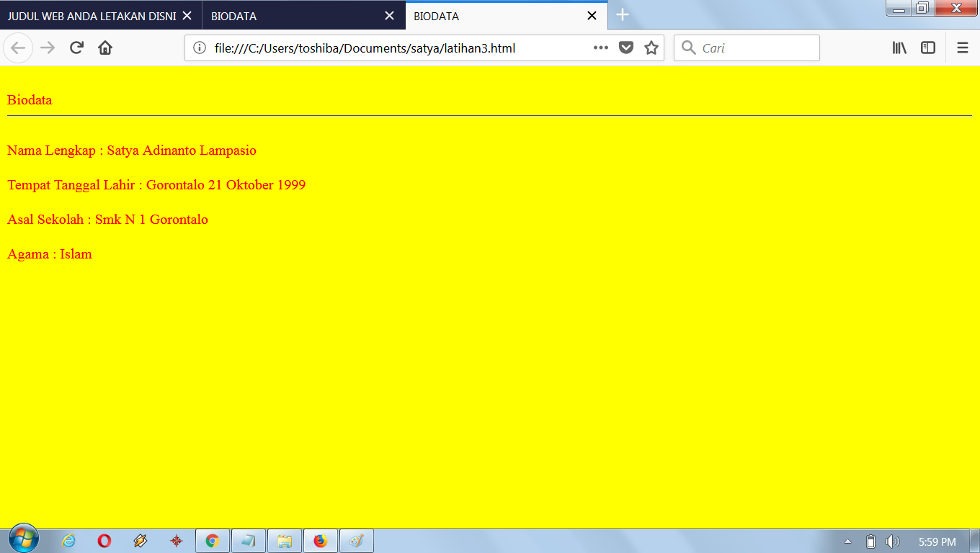Open a new tab with the plus button
This screenshot has height=553, width=980.
pos(623,15)
